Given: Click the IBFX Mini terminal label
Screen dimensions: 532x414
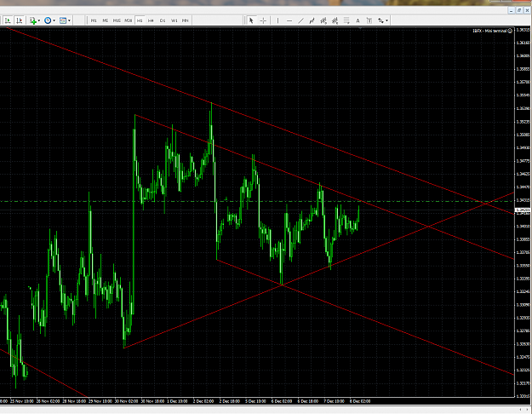Looking at the screenshot, I should click(490, 31).
